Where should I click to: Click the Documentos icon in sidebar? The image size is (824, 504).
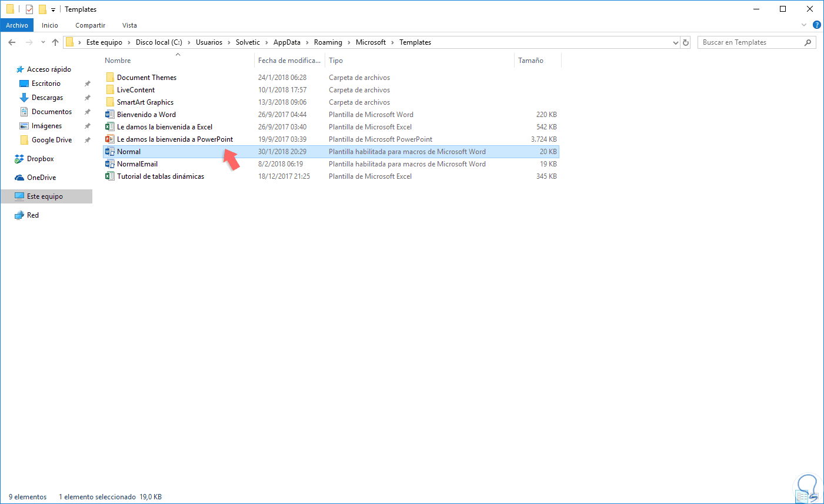tap(24, 112)
